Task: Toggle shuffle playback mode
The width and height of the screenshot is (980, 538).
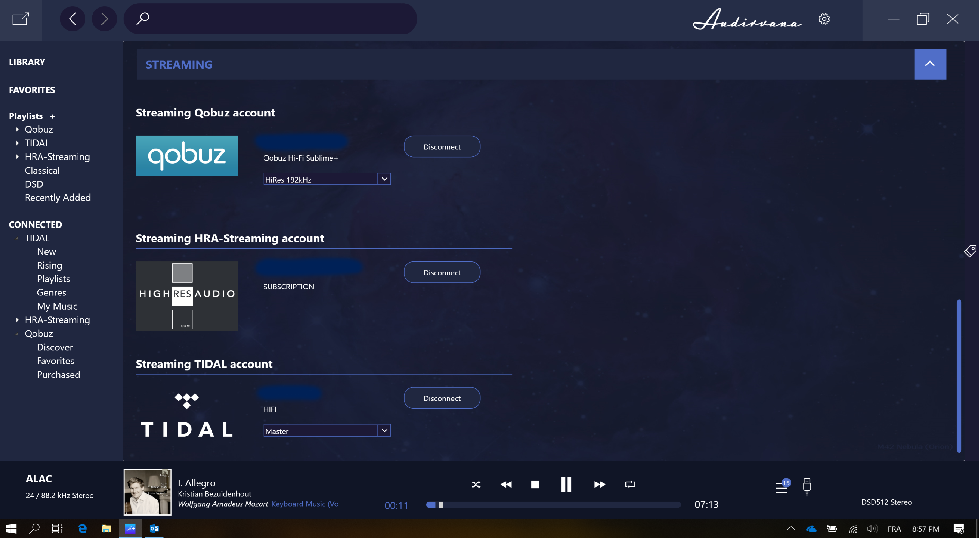Action: coord(476,484)
